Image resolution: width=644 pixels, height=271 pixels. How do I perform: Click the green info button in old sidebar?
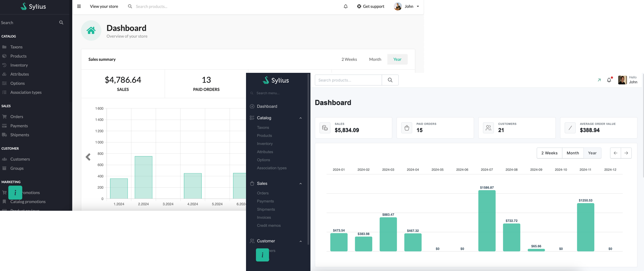click(15, 193)
